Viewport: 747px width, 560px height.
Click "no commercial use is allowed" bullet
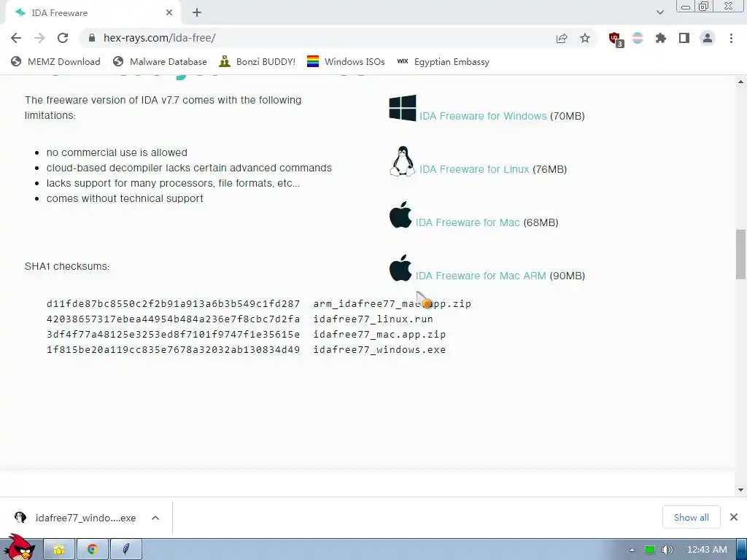[117, 153]
